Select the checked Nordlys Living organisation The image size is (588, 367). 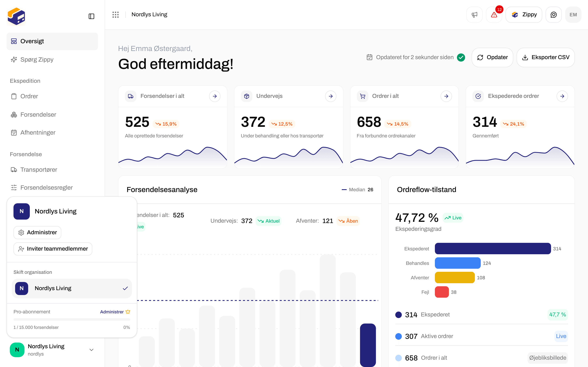72,288
